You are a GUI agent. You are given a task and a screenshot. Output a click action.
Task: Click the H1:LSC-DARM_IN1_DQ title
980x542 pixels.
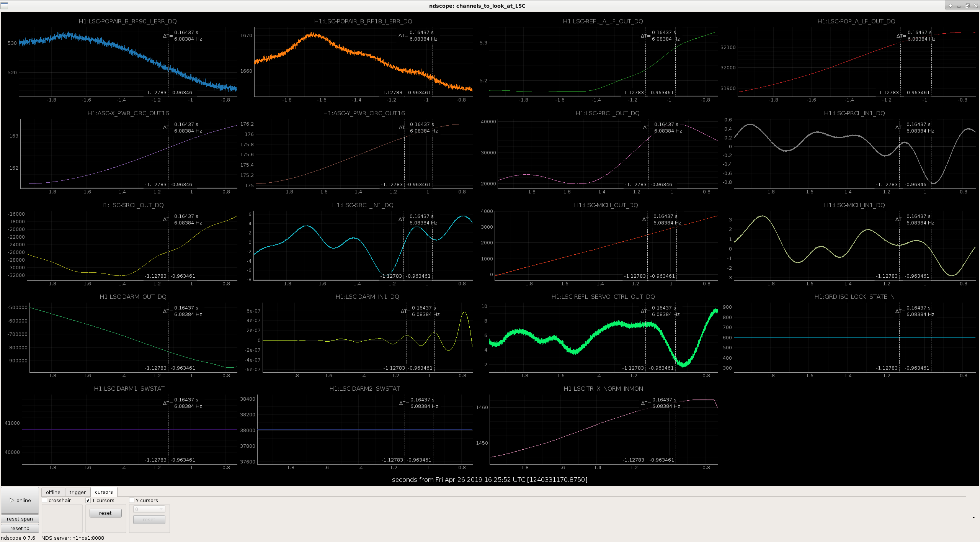367,297
